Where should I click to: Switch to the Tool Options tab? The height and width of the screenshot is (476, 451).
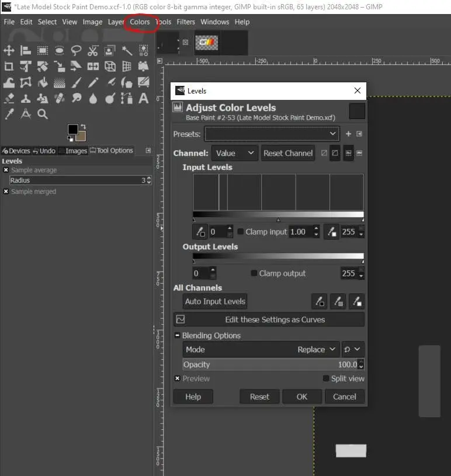tap(111, 151)
